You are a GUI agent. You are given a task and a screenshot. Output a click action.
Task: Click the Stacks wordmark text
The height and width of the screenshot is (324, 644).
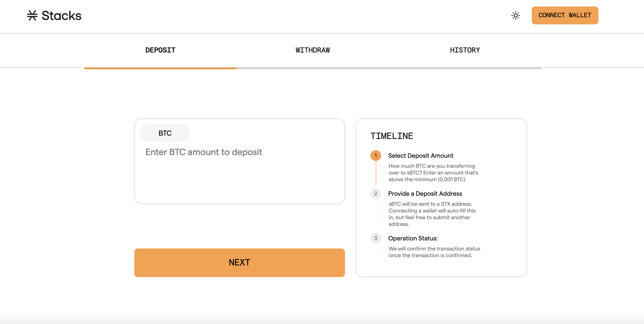coord(62,15)
